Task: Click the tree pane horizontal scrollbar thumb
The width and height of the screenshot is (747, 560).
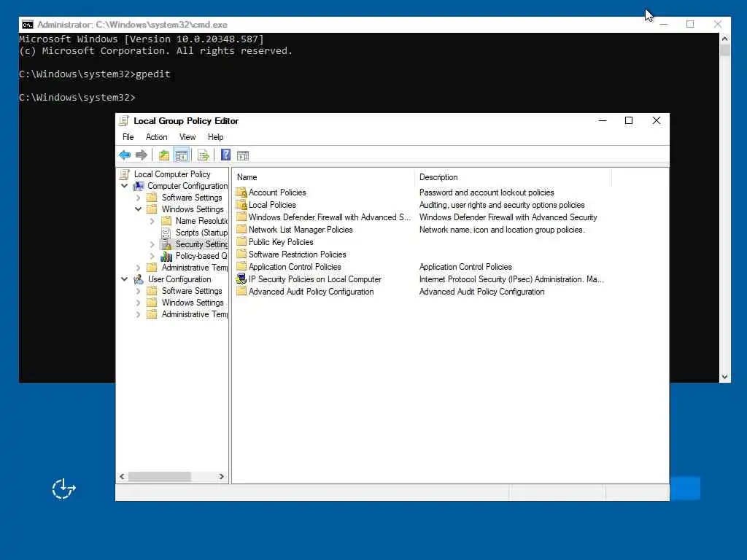Action: click(160, 477)
